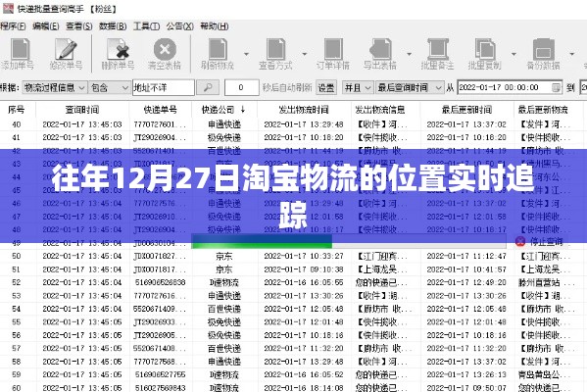Click the 备份数据 toolbar icon
Screen dimensions: 587x392
coord(544,49)
